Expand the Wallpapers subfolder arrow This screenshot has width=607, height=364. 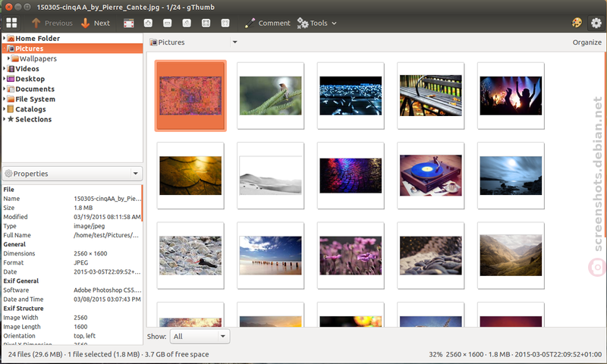tap(8, 58)
